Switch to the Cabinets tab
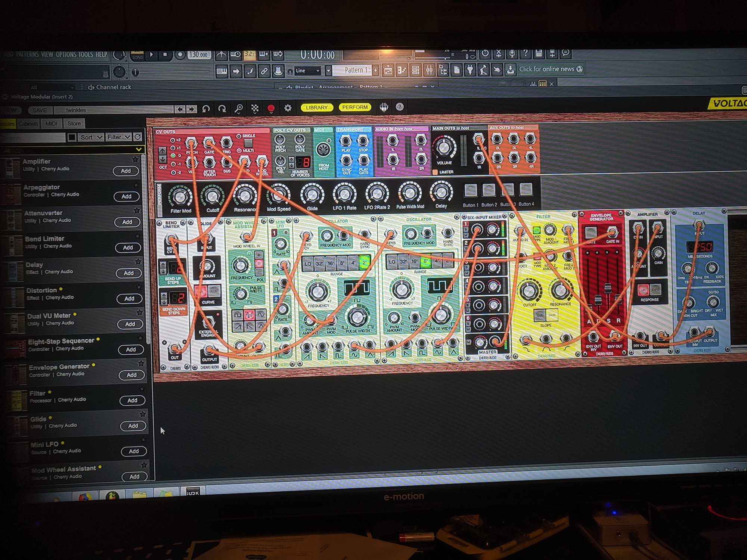 coord(28,124)
